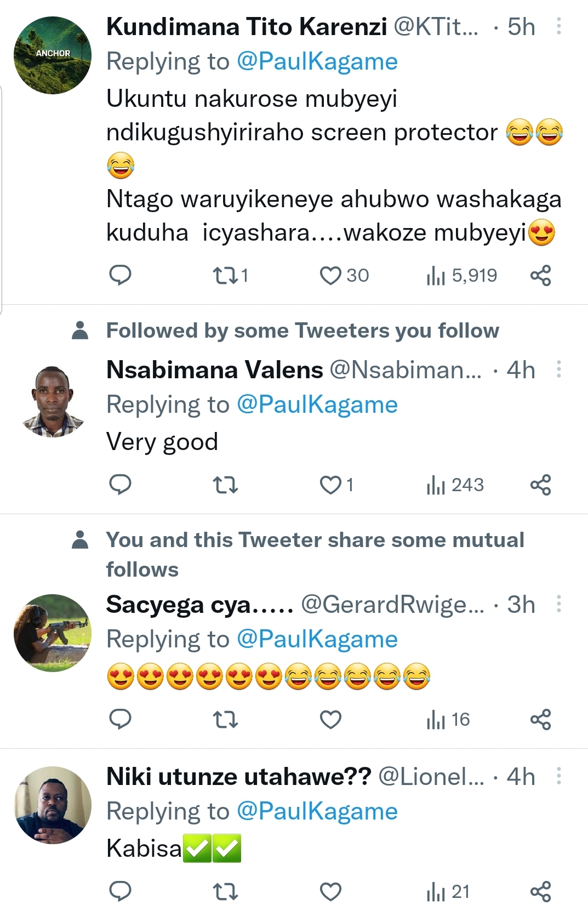Open more options for Nsabimana Valens's tweet
The height and width of the screenshot is (916, 588).
(x=558, y=369)
